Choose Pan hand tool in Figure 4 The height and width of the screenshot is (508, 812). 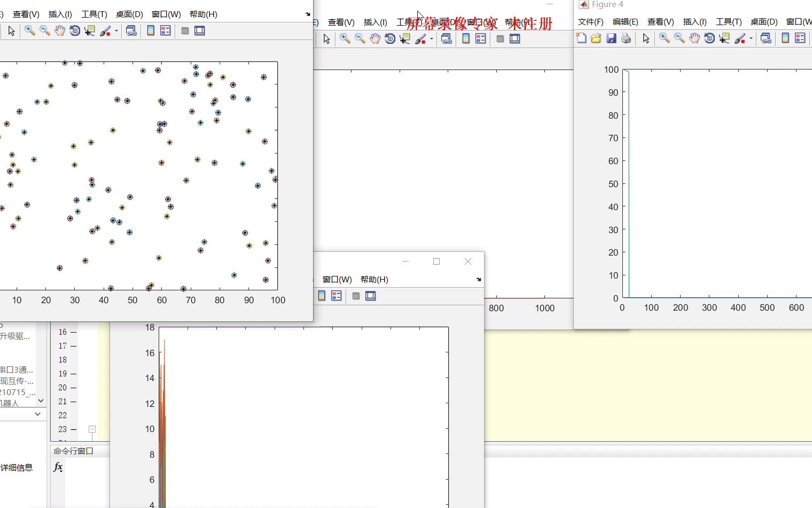tap(694, 38)
